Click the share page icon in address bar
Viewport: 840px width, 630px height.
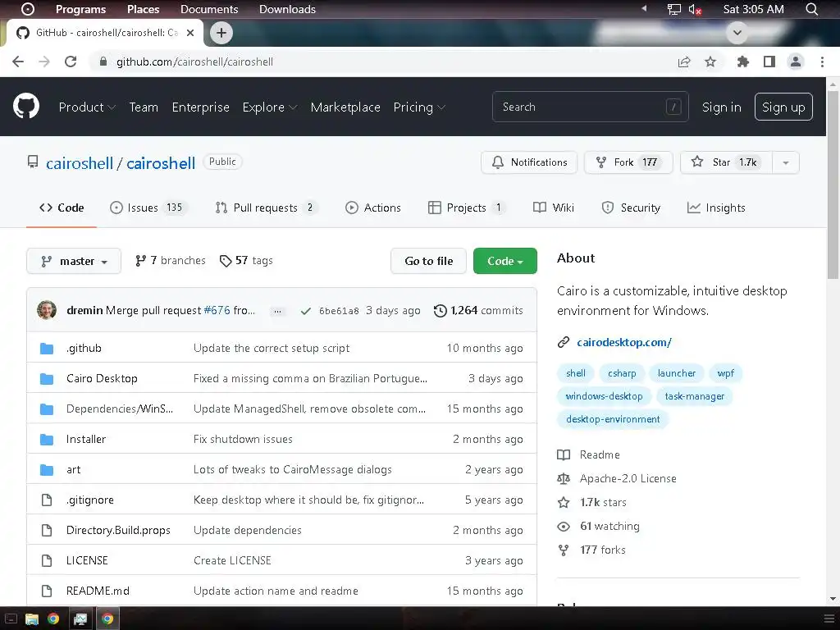pyautogui.click(x=683, y=62)
